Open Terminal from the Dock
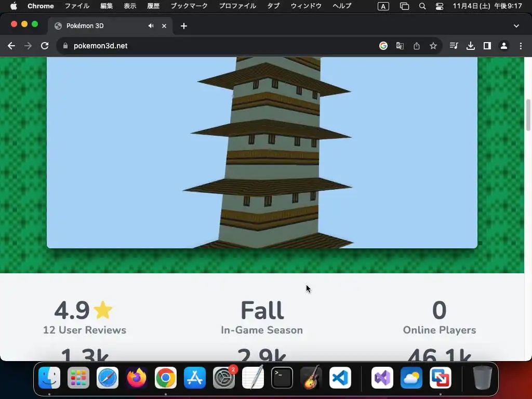This screenshot has height=399, width=532. tap(282, 378)
